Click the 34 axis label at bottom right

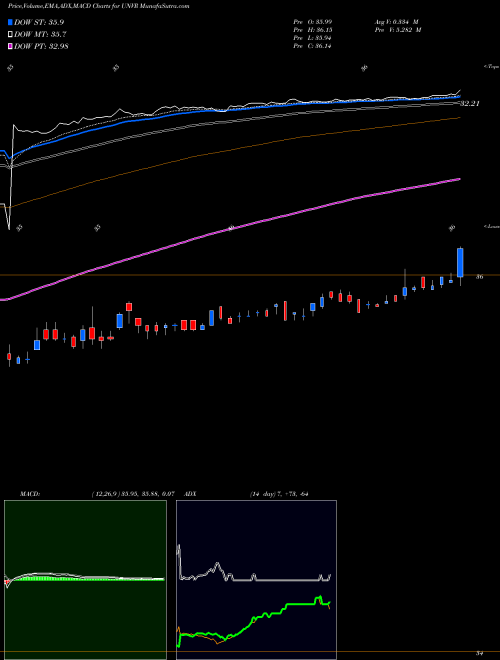[479, 653]
